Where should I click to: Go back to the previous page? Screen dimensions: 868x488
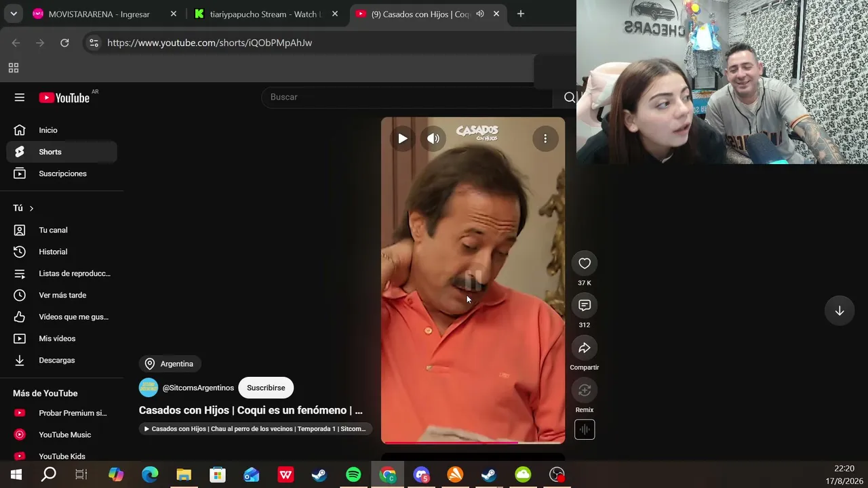click(16, 43)
